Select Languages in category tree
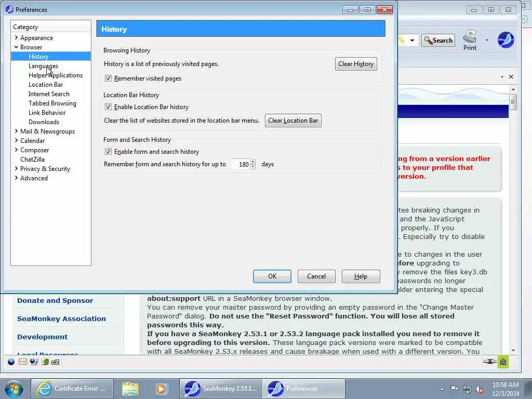 [x=43, y=66]
